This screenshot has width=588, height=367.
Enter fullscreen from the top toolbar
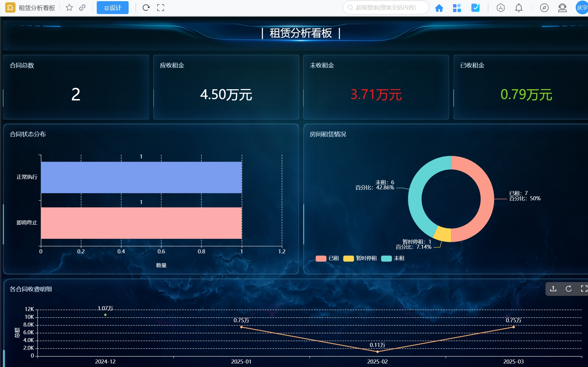(x=161, y=8)
